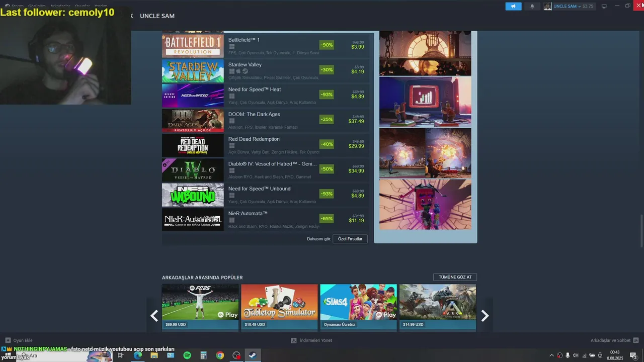Click Oyun Ekle at the bottom left
This screenshot has height=362, width=644.
pyautogui.click(x=23, y=340)
